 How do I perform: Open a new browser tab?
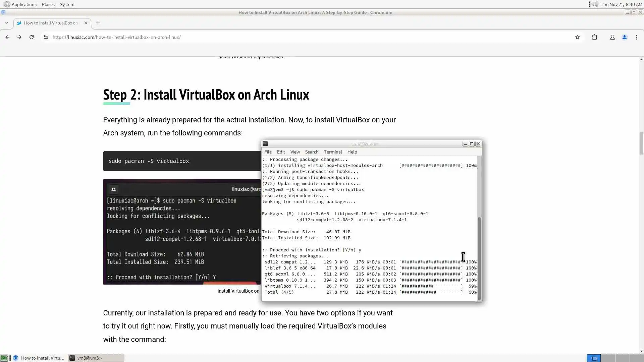pyautogui.click(x=98, y=23)
